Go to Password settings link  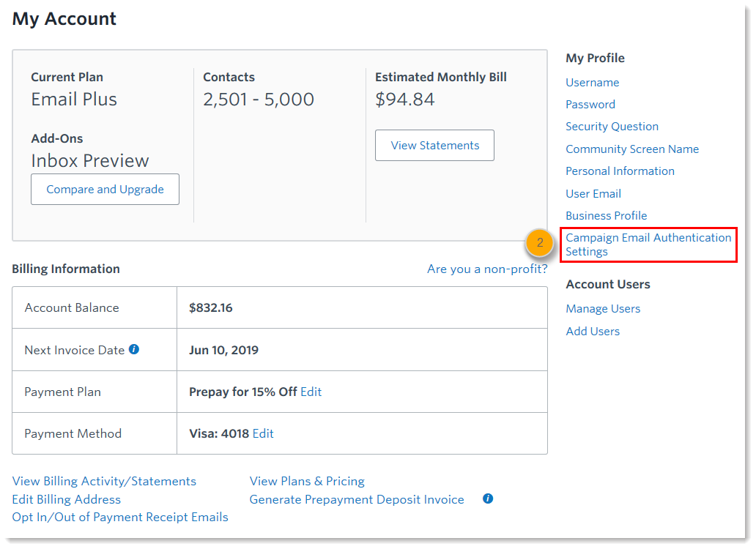[590, 105]
